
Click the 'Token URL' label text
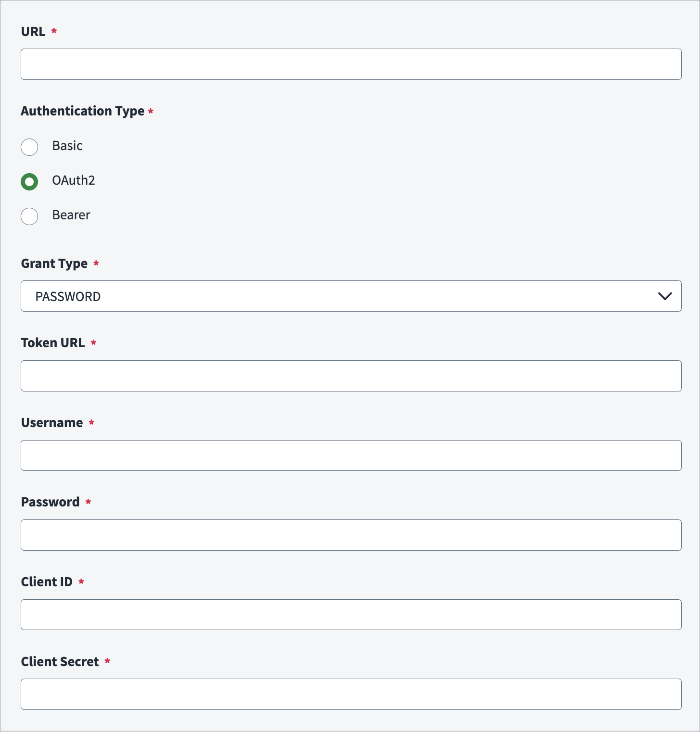point(53,343)
